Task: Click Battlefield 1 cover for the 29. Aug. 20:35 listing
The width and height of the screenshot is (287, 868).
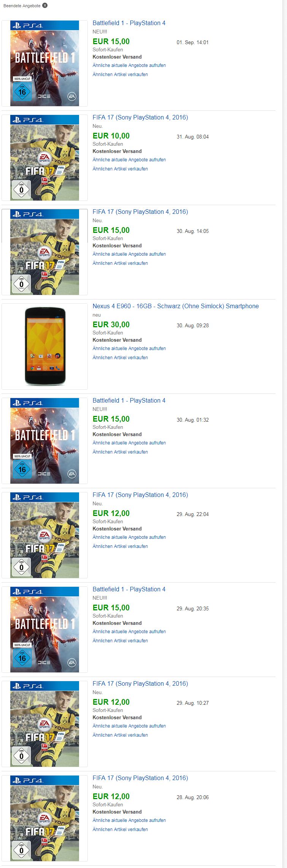Action: point(45,629)
